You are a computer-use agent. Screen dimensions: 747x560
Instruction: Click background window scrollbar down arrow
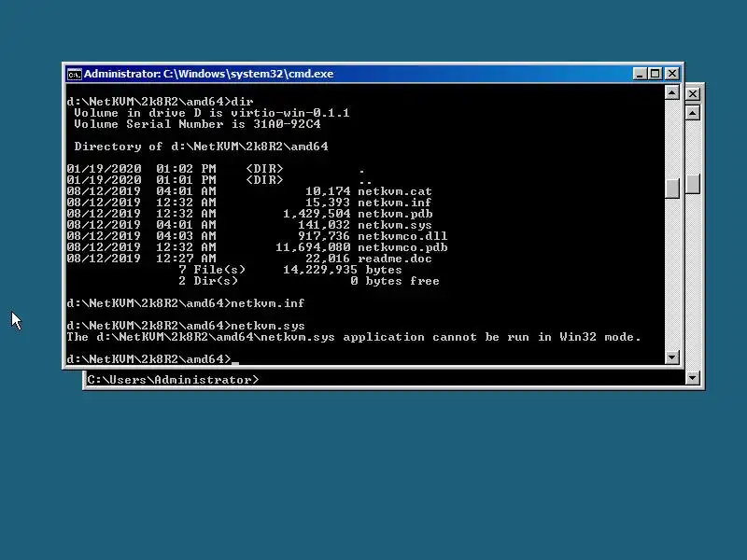pyautogui.click(x=693, y=378)
